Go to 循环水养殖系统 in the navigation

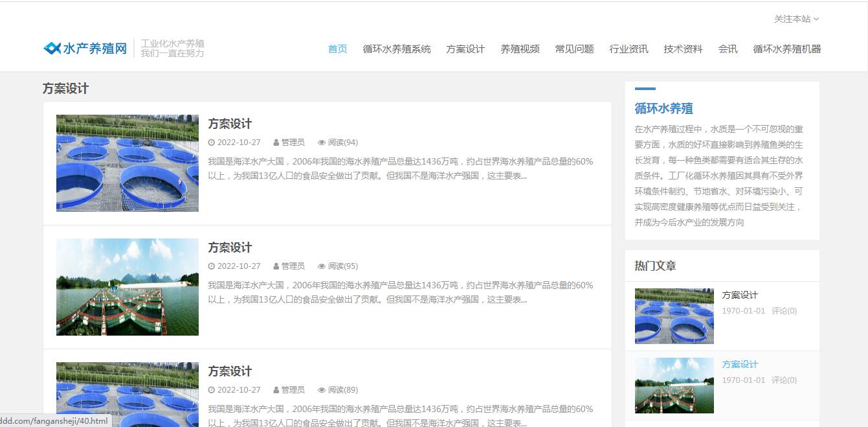click(396, 49)
